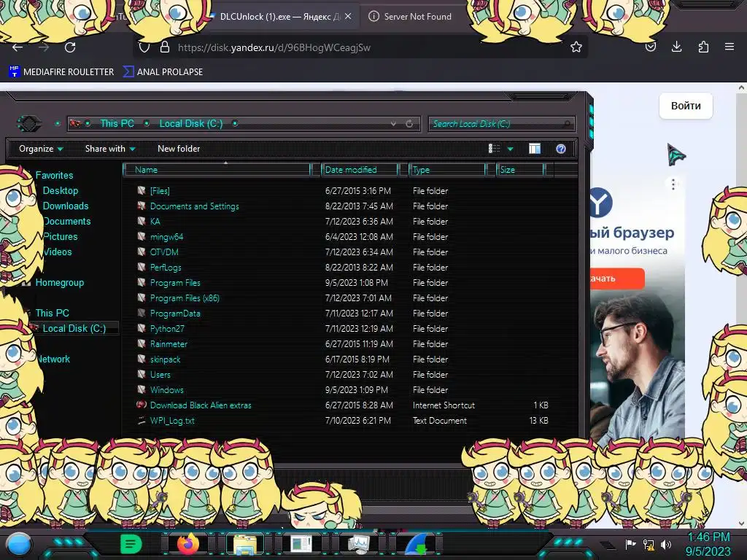Viewport: 747px width, 560px height.
Task: Select Program Files (x86) folder
Action: [185, 298]
